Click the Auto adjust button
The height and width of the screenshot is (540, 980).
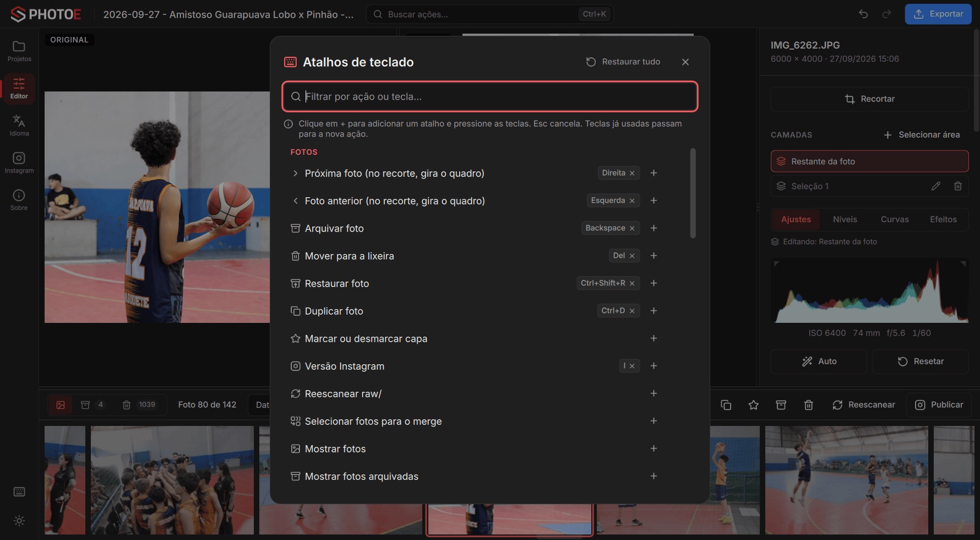click(819, 361)
